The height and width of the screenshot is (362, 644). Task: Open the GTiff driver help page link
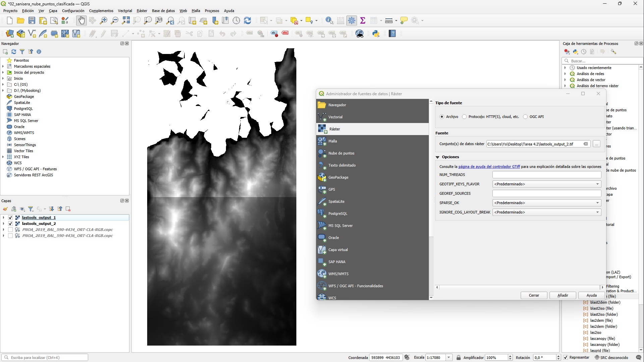[489, 167]
